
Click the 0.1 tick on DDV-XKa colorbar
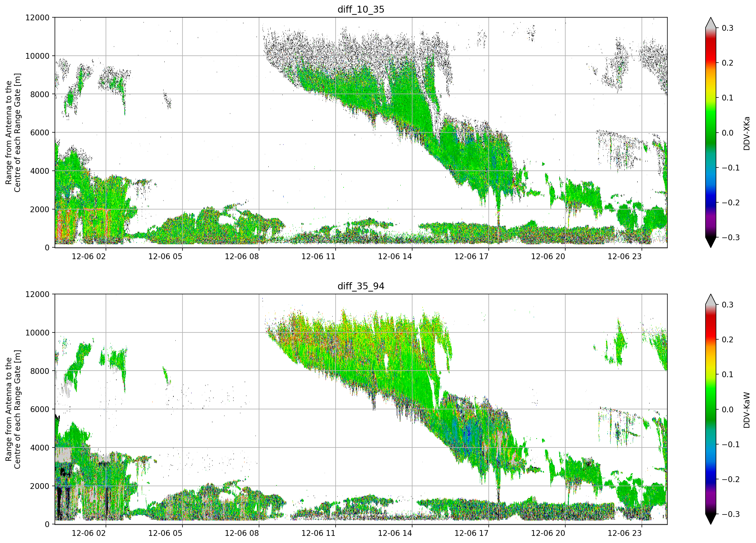[728, 98]
